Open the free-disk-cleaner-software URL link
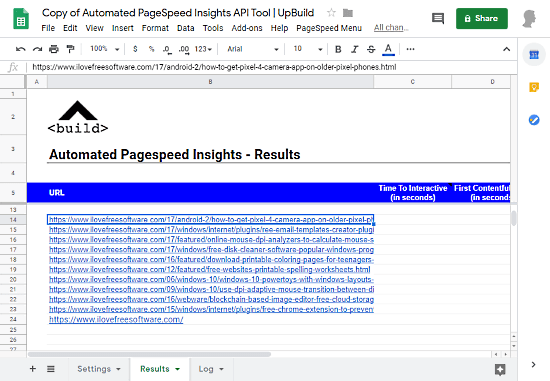Viewport: 550px width, 381px height. [211, 249]
